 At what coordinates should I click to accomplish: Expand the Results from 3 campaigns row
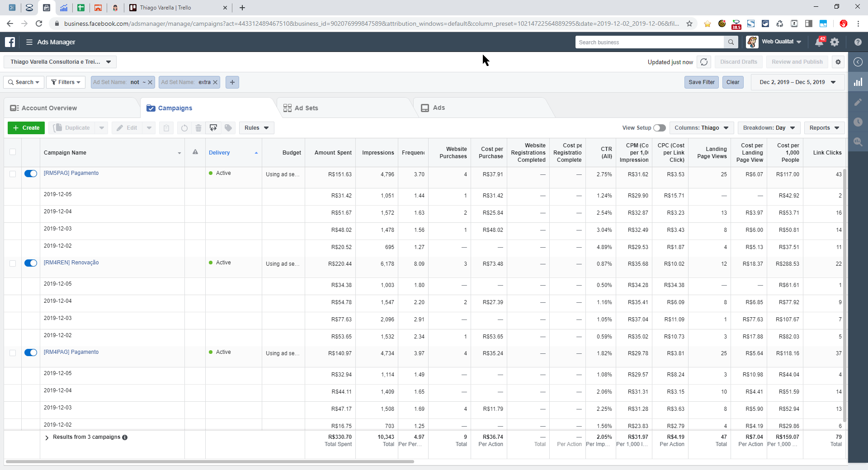47,437
